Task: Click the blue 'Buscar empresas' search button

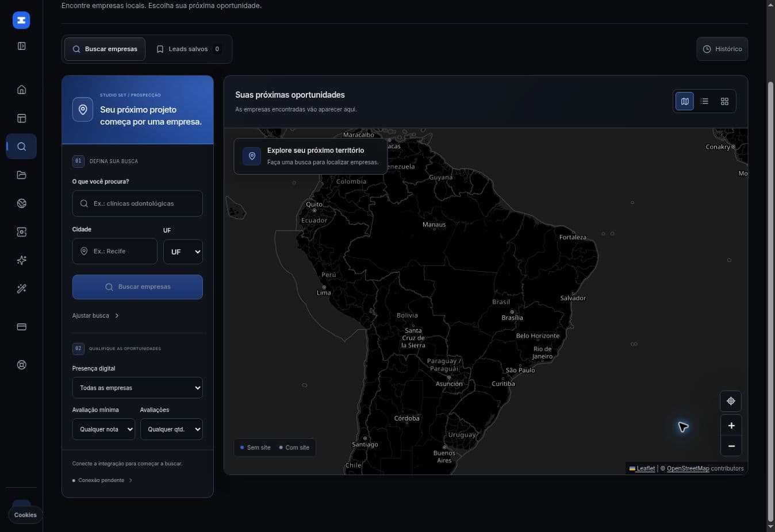Action: pos(137,287)
